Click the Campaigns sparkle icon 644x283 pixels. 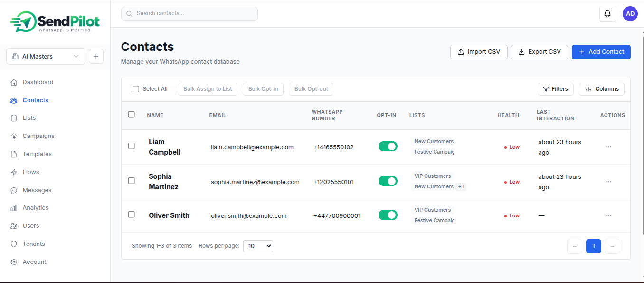tap(14, 136)
